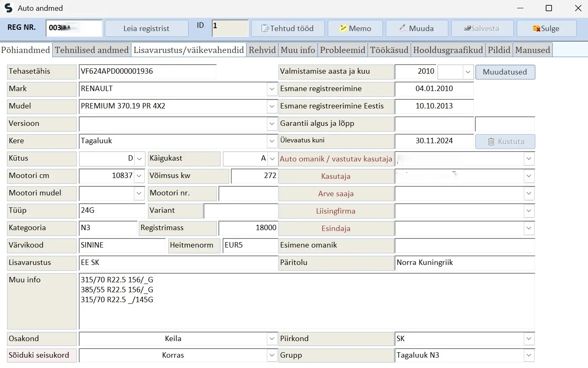This screenshot has width=588, height=368.
Task: Click the Kategooria field with N3
Action: (x=108, y=228)
